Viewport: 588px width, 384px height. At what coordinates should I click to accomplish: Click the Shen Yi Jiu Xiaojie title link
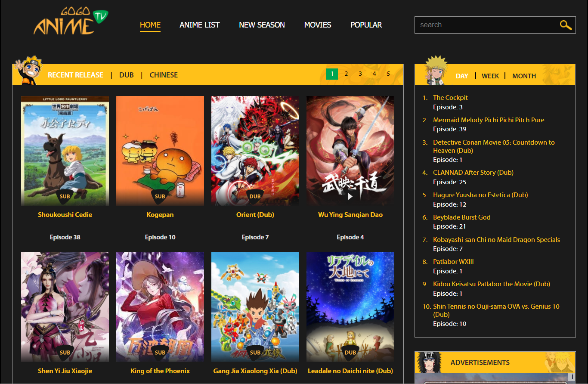pyautogui.click(x=65, y=371)
